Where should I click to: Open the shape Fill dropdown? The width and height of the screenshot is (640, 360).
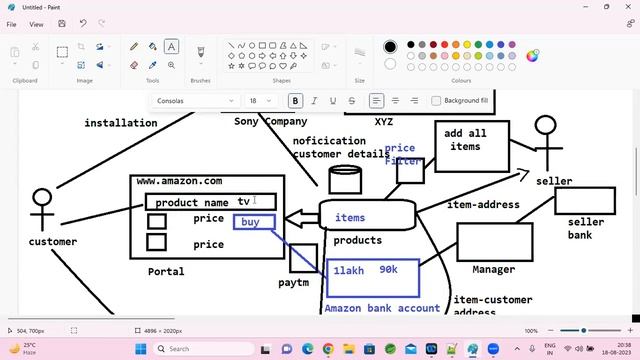pos(330,65)
